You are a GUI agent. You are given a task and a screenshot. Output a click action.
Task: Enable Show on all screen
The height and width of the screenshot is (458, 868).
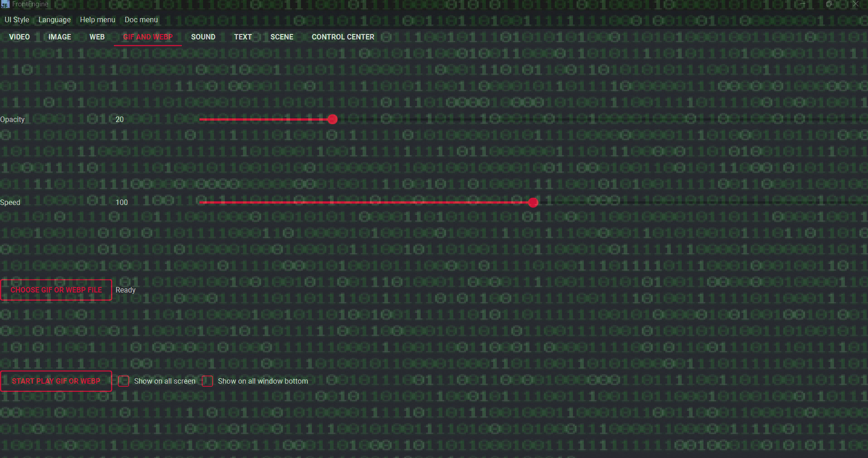point(123,381)
